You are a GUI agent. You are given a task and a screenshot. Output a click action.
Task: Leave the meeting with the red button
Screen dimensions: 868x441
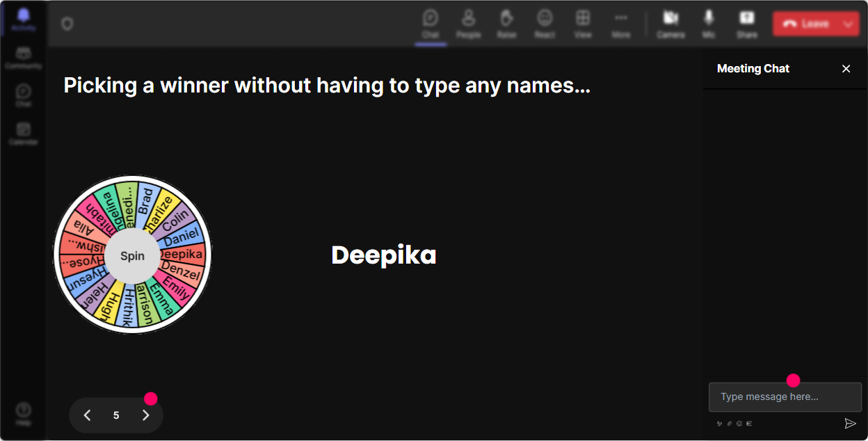pyautogui.click(x=805, y=24)
